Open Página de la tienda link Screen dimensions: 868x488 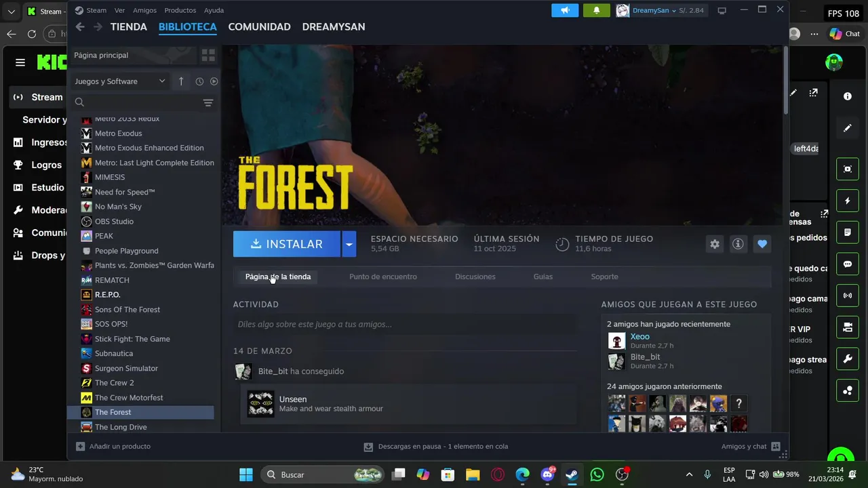[x=278, y=277]
